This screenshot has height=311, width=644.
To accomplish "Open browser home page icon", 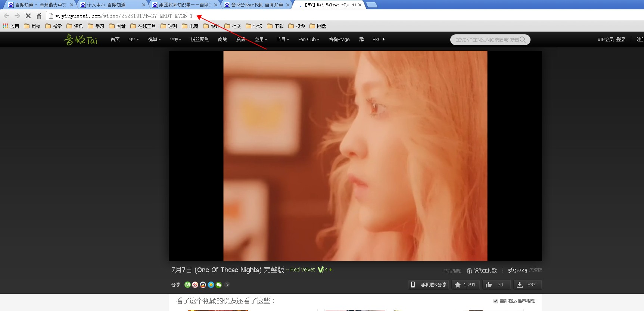I will click(x=39, y=16).
